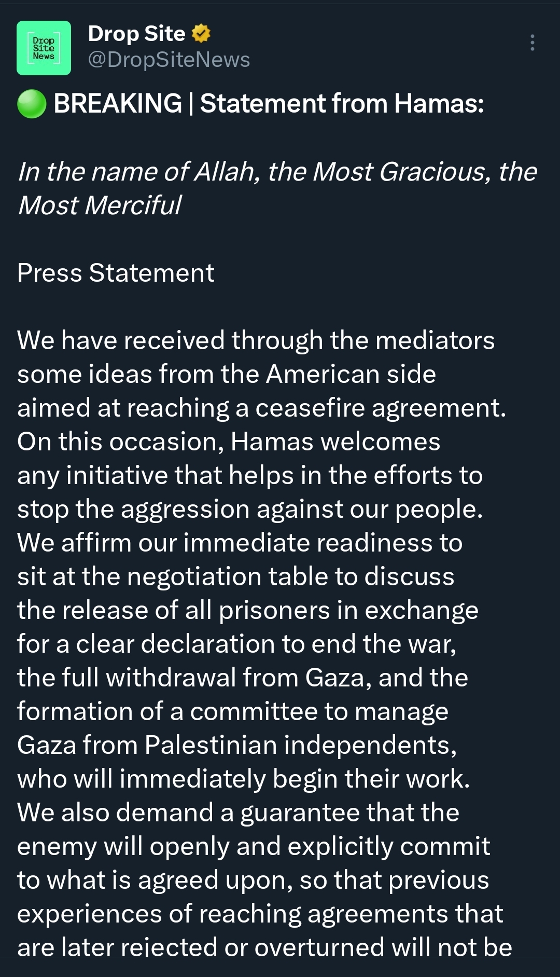Click 'some ideas from the American side'

coord(227,374)
